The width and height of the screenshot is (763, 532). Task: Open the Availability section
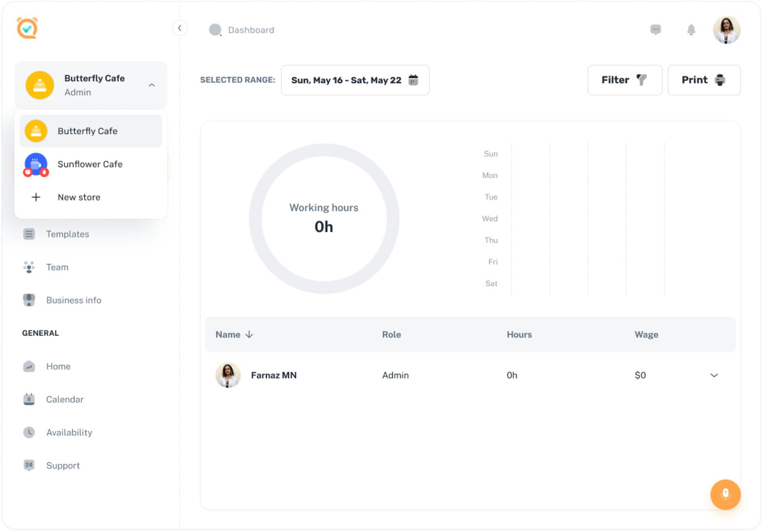(69, 432)
